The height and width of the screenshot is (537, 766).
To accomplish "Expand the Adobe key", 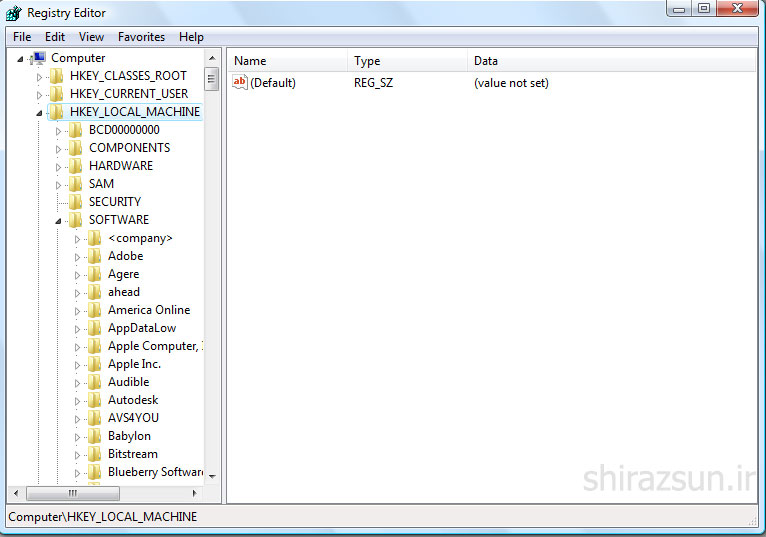I will click(77, 257).
